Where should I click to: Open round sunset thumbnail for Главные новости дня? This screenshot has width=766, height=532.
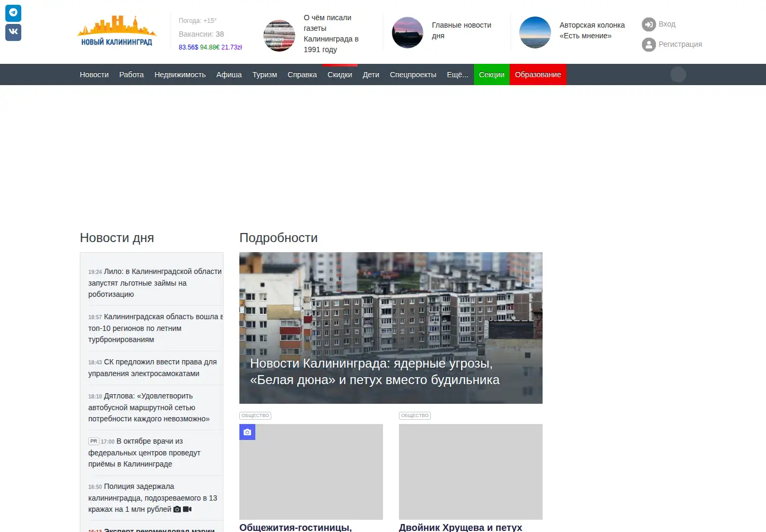[407, 32]
